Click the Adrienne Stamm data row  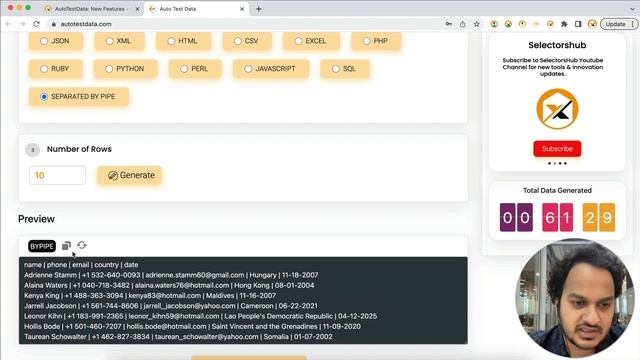pyautogui.click(x=171, y=275)
